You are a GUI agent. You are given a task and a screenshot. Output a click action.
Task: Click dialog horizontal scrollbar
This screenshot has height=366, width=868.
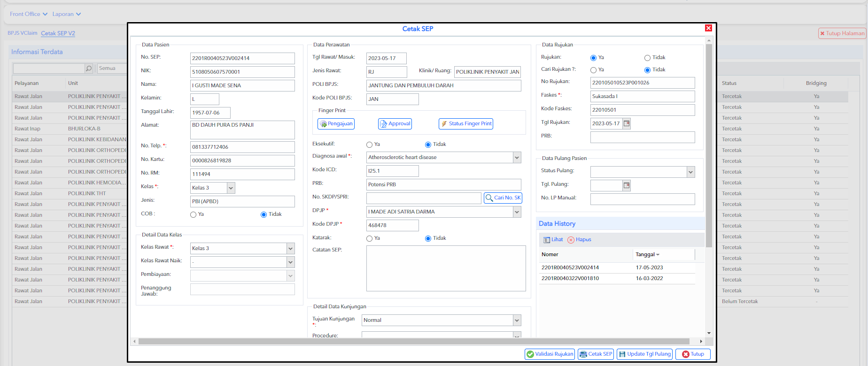[x=413, y=342]
